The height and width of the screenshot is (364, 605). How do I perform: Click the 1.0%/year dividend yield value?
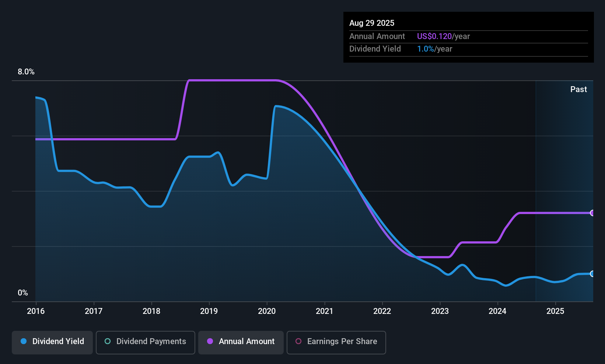pos(434,49)
